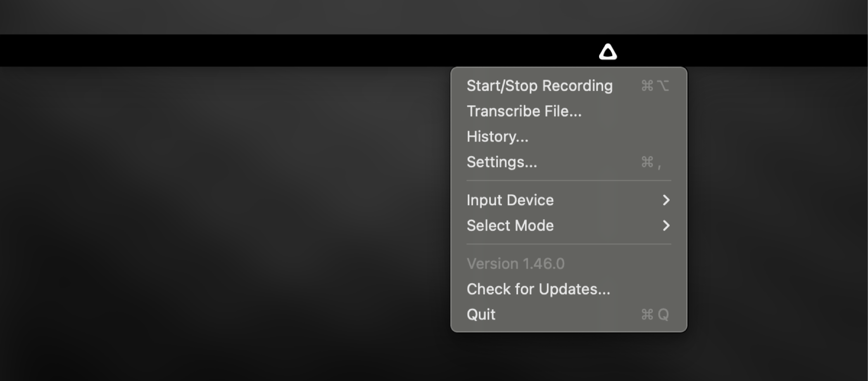Screen dimensions: 868x381
Task: Select Check for Updates...
Action: [x=538, y=289]
